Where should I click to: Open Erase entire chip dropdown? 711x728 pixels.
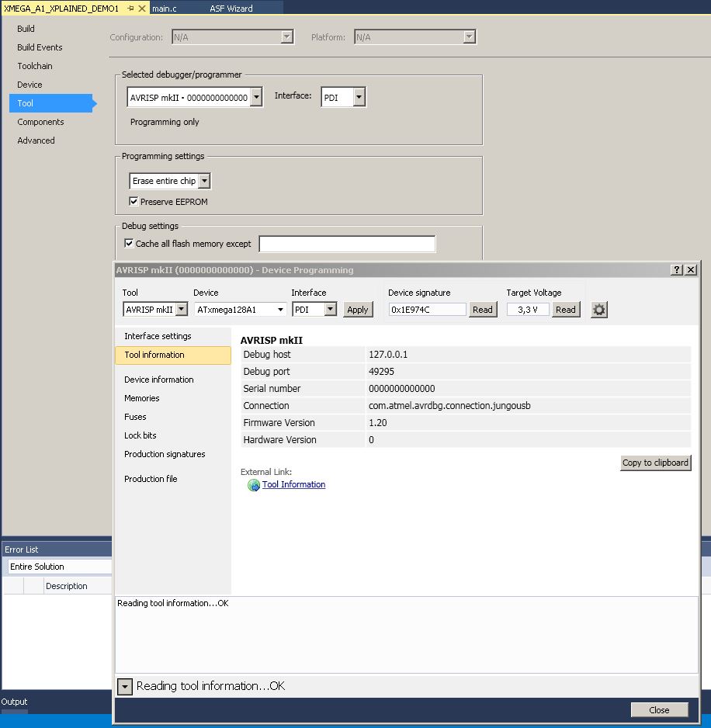(170, 181)
